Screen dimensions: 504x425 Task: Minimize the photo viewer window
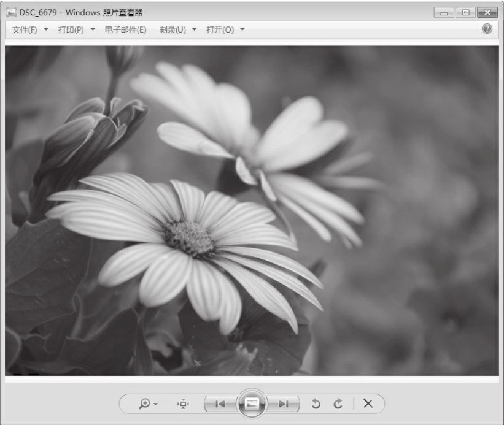[444, 12]
